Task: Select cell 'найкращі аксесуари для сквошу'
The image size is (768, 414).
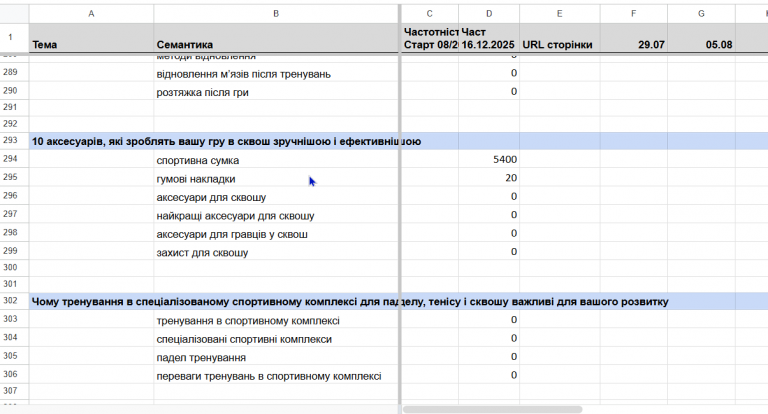Action: 276,215
